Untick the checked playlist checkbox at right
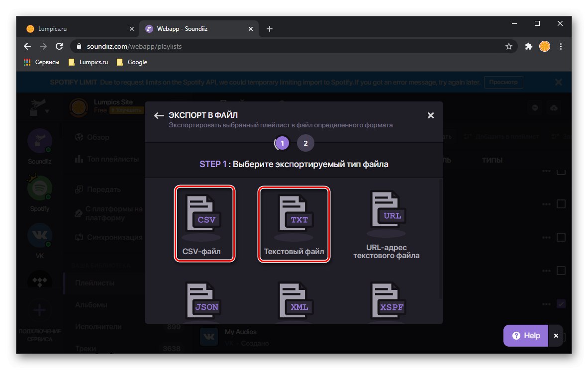Image resolution: width=588 pixels, height=370 pixels. click(x=561, y=304)
